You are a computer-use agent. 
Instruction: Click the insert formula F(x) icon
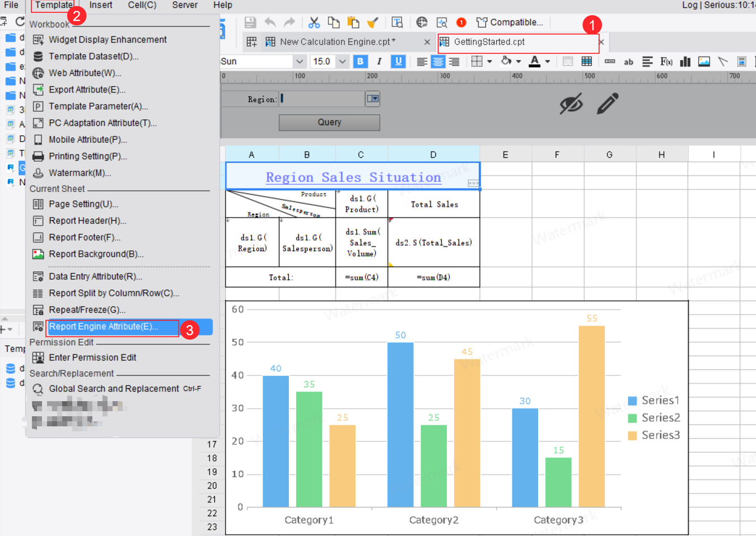pos(666,62)
